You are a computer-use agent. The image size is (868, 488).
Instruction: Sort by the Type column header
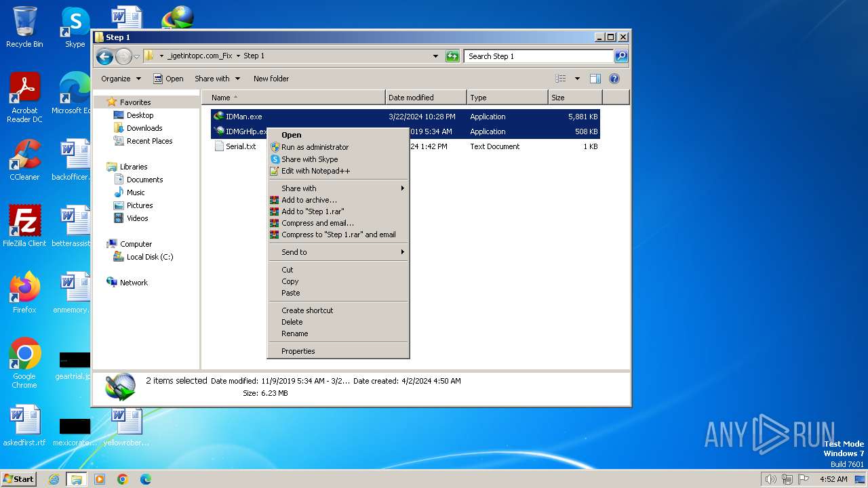[x=507, y=98]
